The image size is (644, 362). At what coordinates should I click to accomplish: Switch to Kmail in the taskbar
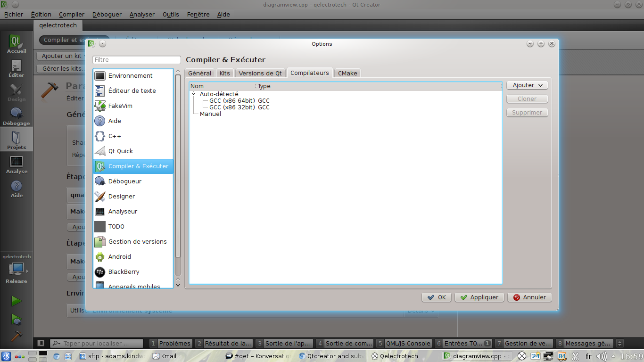187,356
